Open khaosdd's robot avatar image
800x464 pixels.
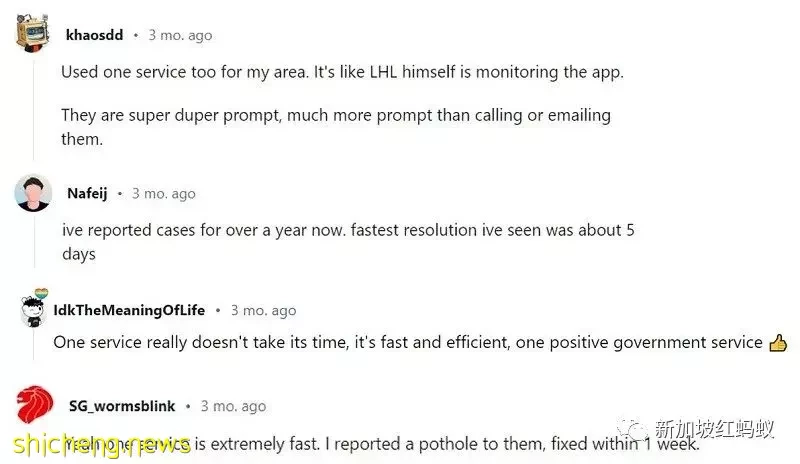[x=33, y=33]
